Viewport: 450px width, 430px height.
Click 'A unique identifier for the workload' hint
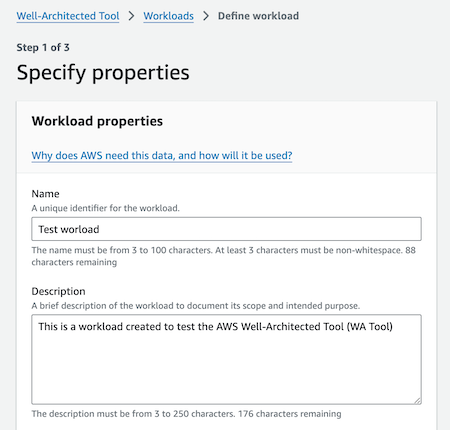pyautogui.click(x=105, y=208)
